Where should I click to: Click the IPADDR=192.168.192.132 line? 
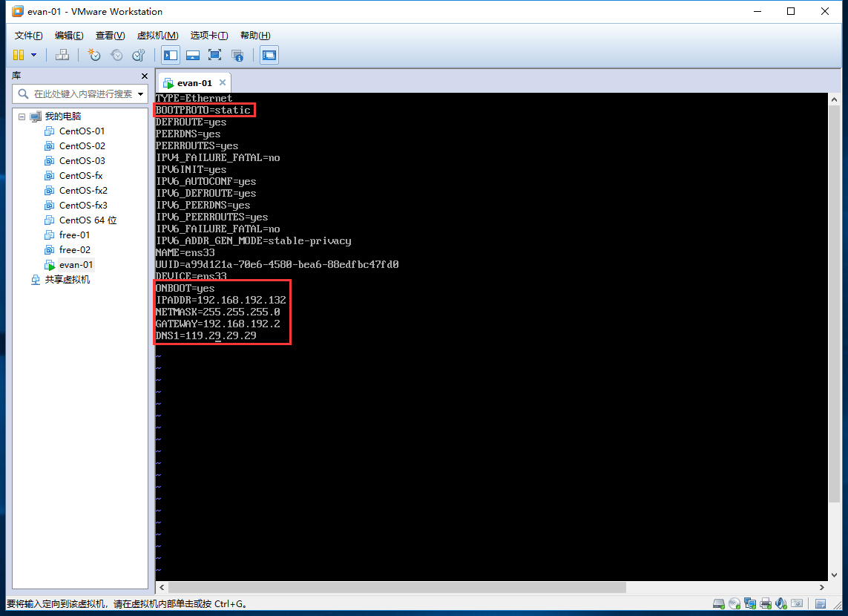(220, 300)
